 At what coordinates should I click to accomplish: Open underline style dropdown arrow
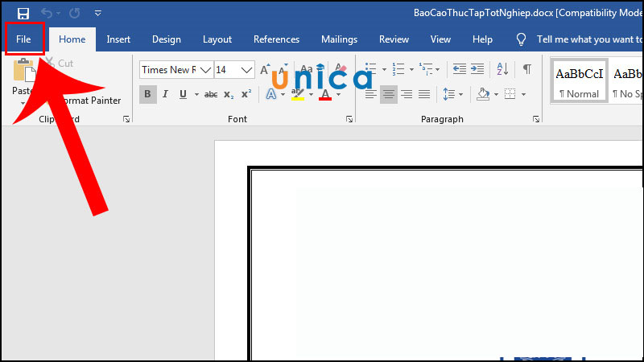tap(196, 95)
